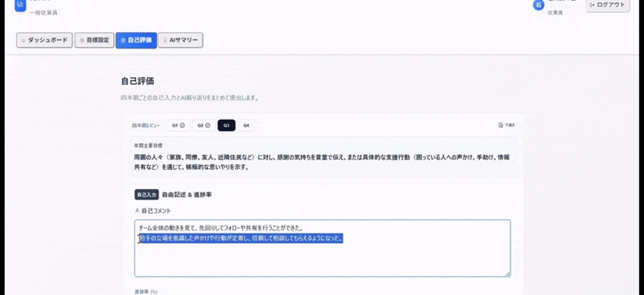Screen dimensions: 644x295
Task: Click inside the 自己コメント text area
Action: (322, 248)
